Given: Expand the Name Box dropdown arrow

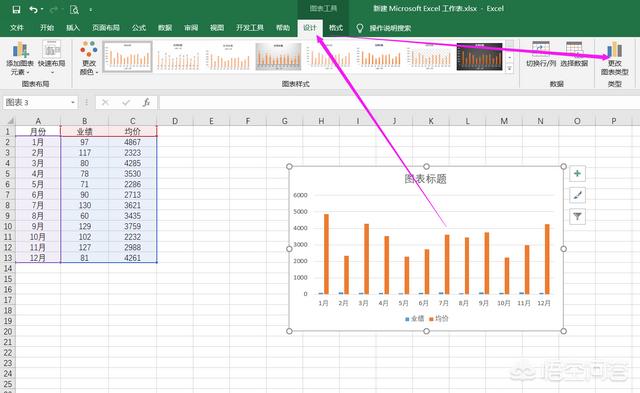Looking at the screenshot, I should pyautogui.click(x=73, y=102).
